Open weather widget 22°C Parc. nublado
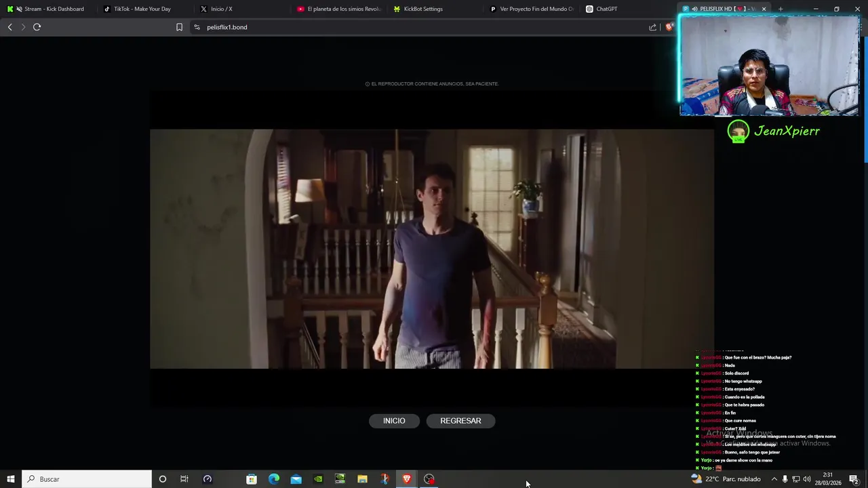This screenshot has height=488, width=868. pyautogui.click(x=726, y=479)
